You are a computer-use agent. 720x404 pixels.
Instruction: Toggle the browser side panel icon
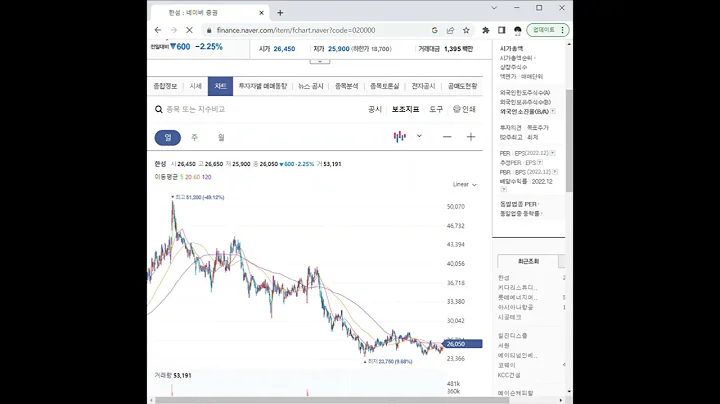click(x=501, y=30)
